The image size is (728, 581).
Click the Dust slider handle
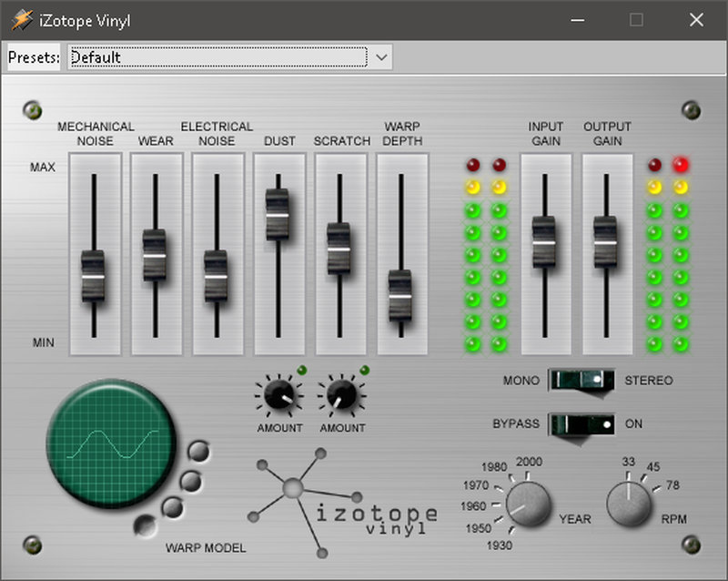(278, 214)
